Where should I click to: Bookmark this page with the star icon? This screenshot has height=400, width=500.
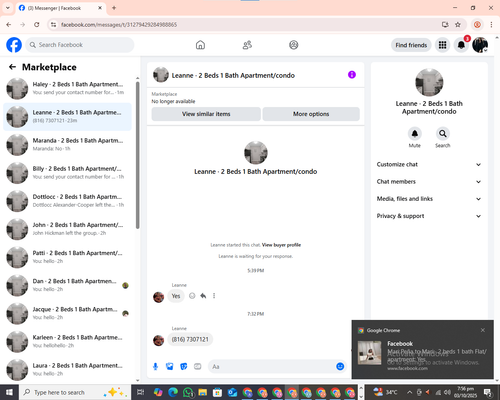click(458, 25)
